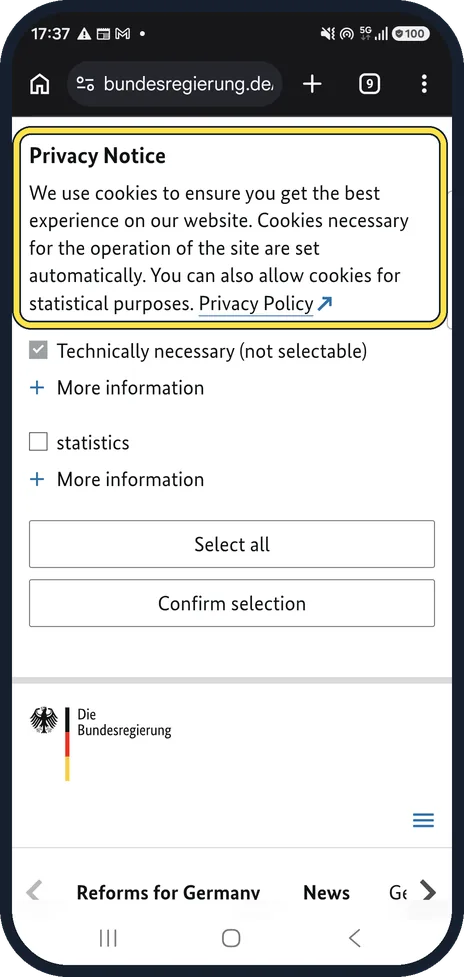464x977 pixels.
Task: Tap the Android home navigation button
Action: coord(231,938)
